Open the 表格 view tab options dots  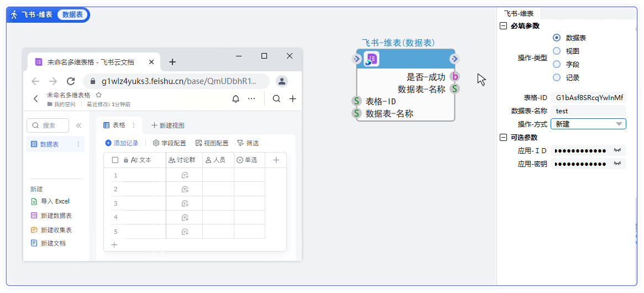click(x=133, y=125)
